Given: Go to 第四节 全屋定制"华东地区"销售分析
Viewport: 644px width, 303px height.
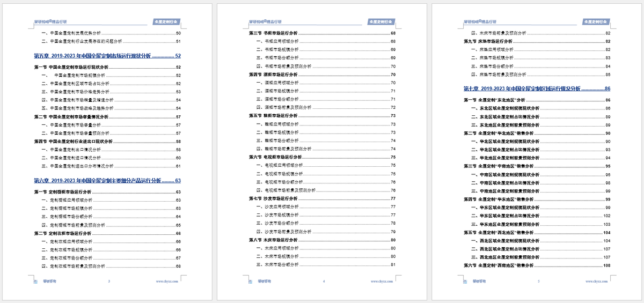Looking at the screenshot, I should [537, 199].
